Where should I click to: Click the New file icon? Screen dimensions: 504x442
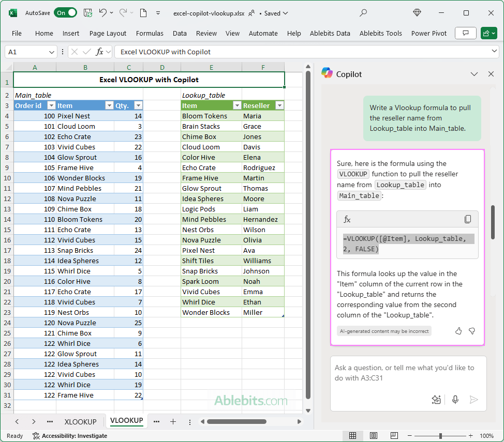(143, 13)
